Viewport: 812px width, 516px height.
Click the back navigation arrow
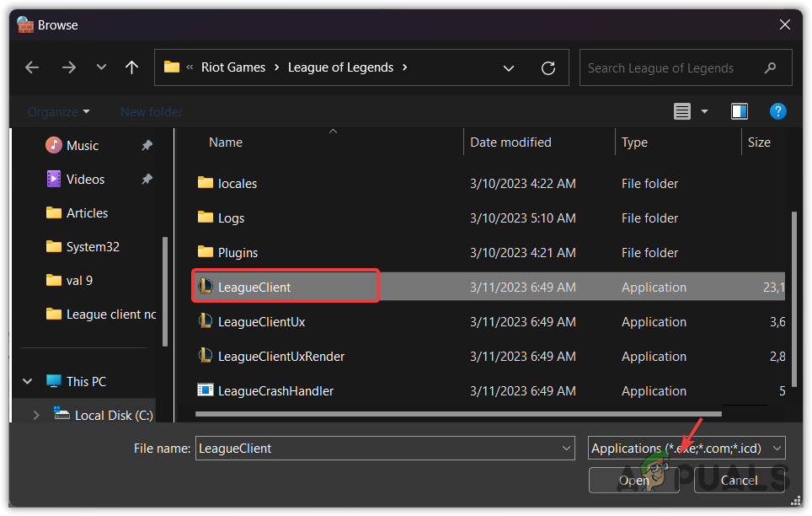pos(32,67)
